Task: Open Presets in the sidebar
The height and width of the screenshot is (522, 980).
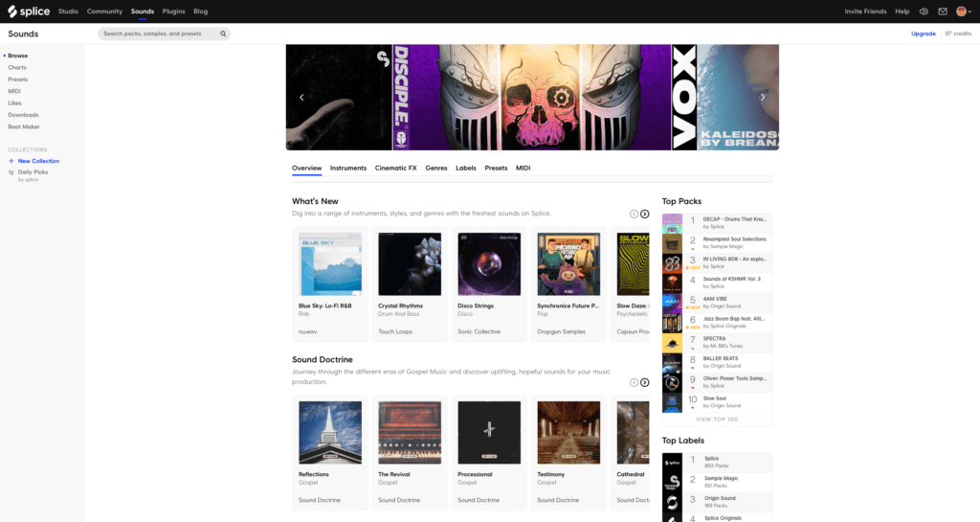Action: coord(17,79)
